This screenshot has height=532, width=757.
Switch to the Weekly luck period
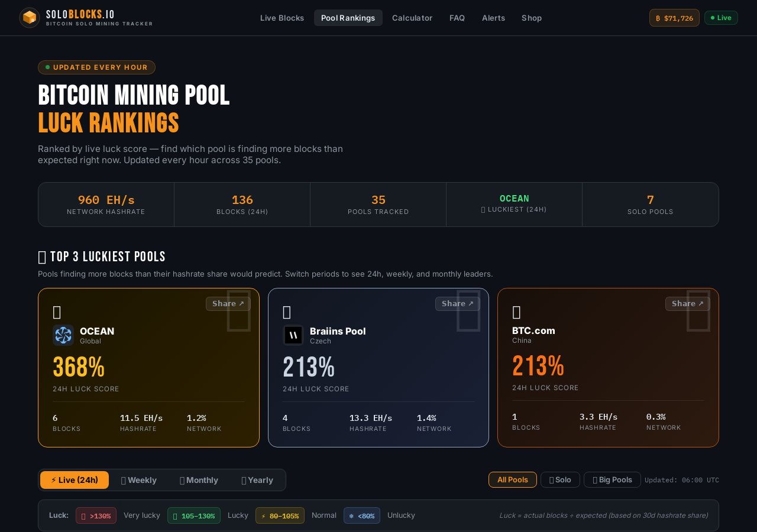tap(138, 480)
